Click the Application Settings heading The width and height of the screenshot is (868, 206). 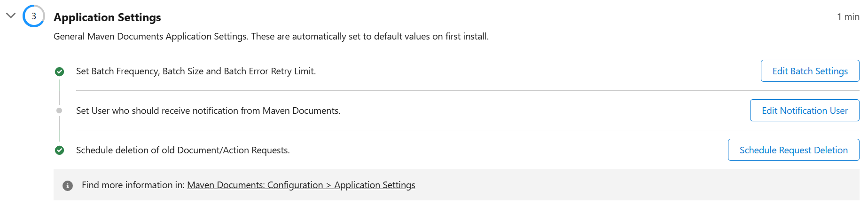pos(107,17)
